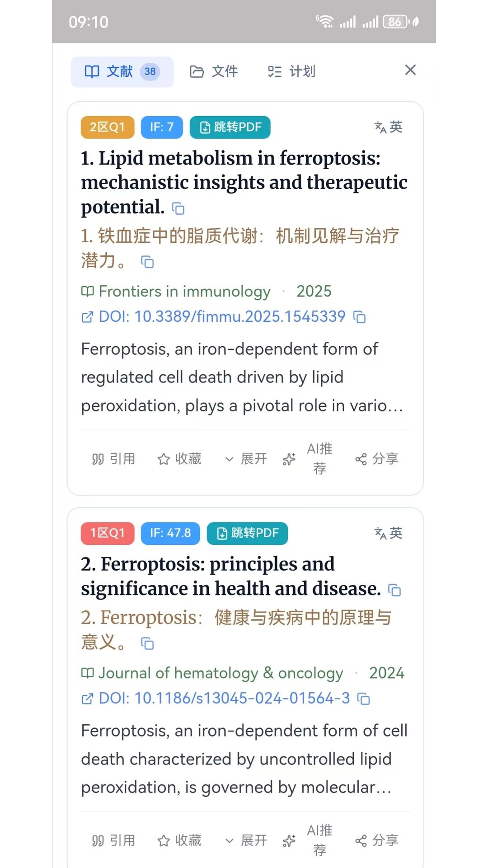Copy DOI 10.1186/s13045-024-01564-3
488x868 pixels.
[x=363, y=698]
